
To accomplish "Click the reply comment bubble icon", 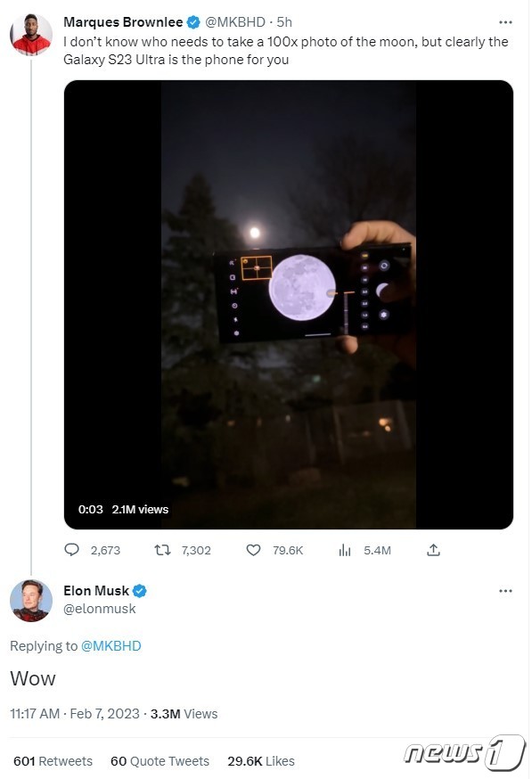I will click(x=72, y=549).
